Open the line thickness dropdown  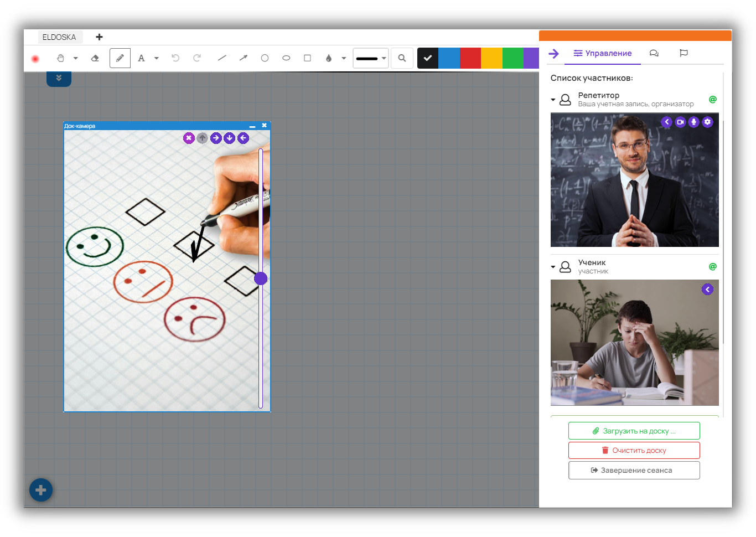click(370, 58)
